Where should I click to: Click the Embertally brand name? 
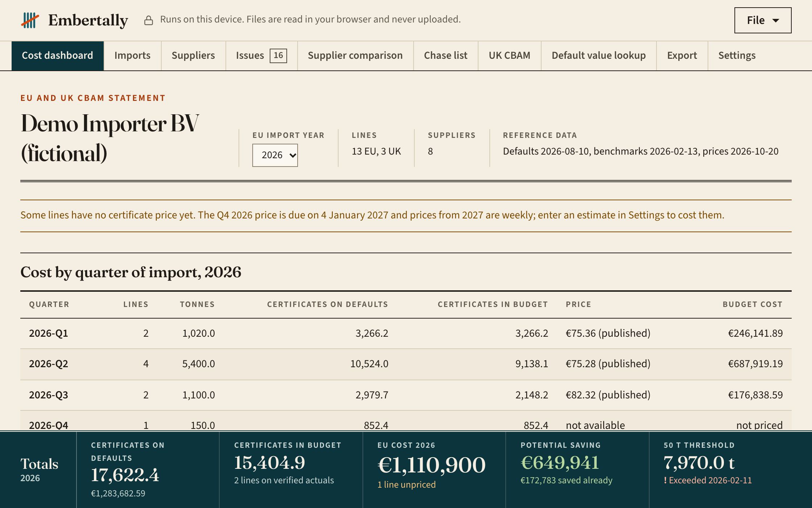(88, 20)
